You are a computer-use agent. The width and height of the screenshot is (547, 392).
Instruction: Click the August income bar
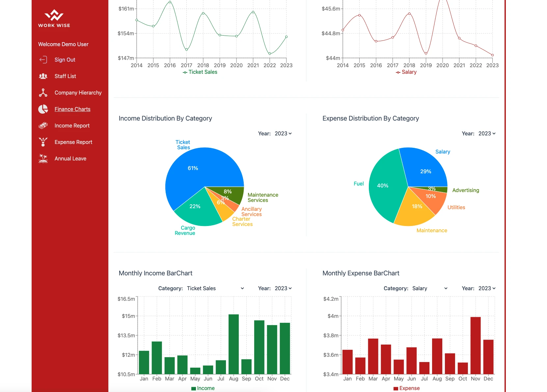(x=233, y=344)
